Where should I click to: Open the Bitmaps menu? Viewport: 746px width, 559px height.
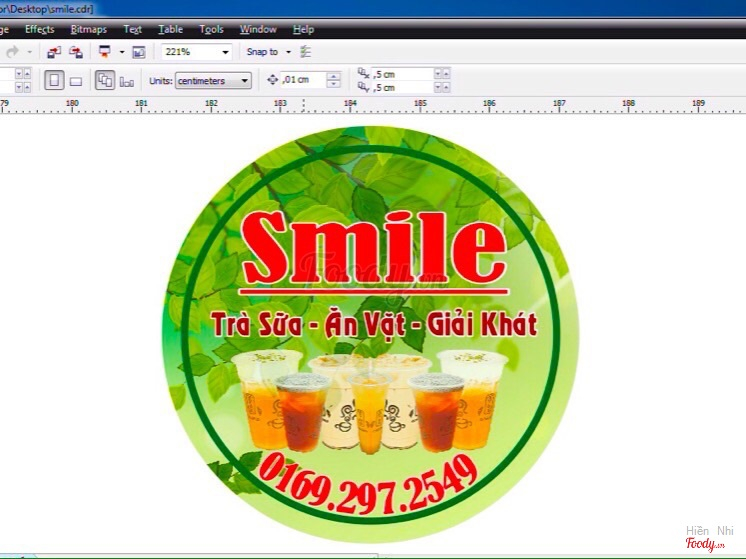pyautogui.click(x=88, y=30)
